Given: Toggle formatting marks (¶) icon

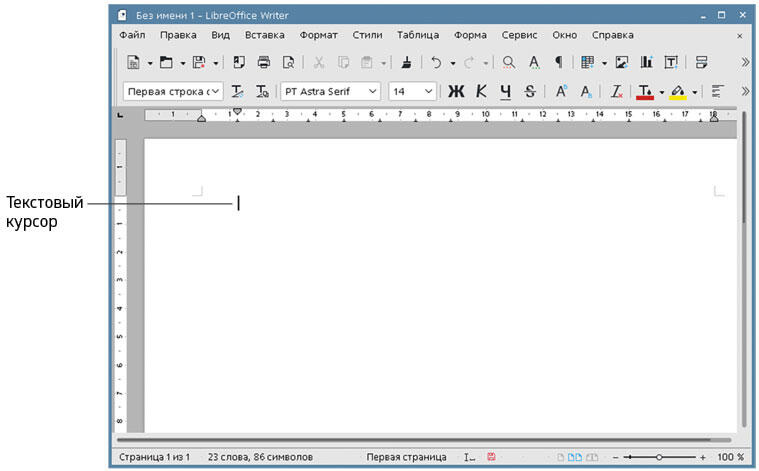Looking at the screenshot, I should tap(559, 62).
